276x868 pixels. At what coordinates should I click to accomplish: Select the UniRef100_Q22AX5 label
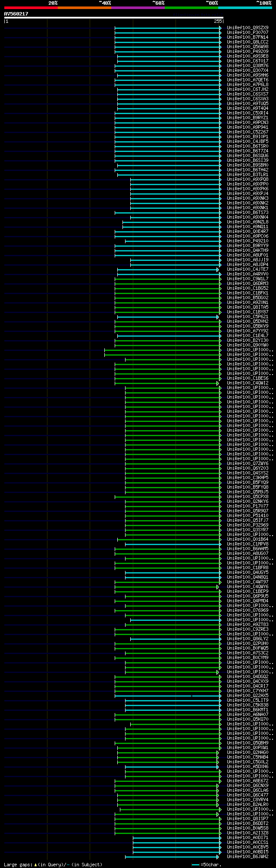point(248,695)
